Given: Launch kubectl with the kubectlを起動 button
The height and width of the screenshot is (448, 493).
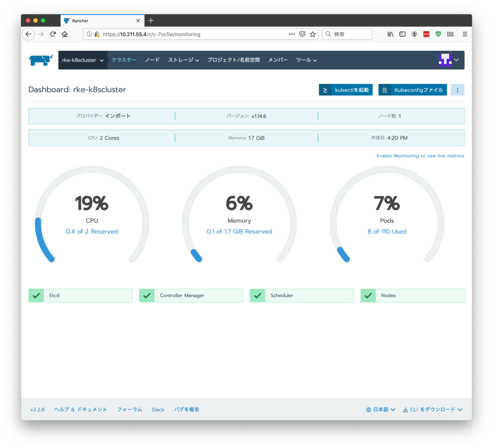Looking at the screenshot, I should (346, 90).
